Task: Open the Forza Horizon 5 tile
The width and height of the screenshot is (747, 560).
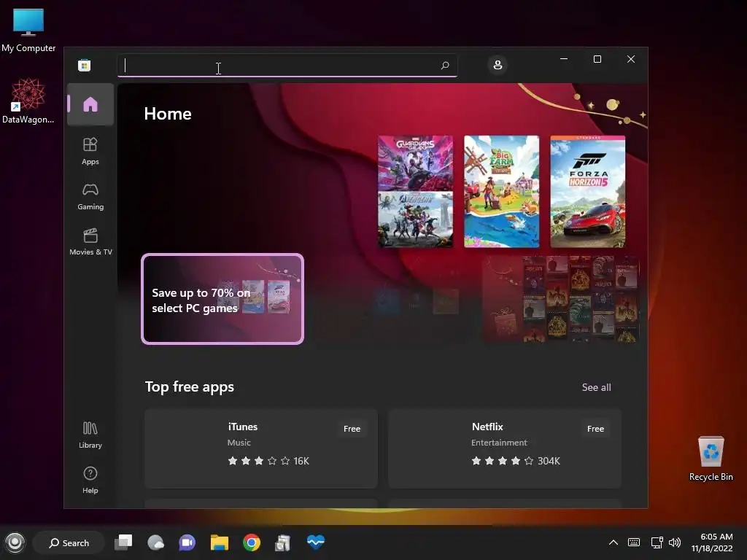Action: pyautogui.click(x=588, y=192)
